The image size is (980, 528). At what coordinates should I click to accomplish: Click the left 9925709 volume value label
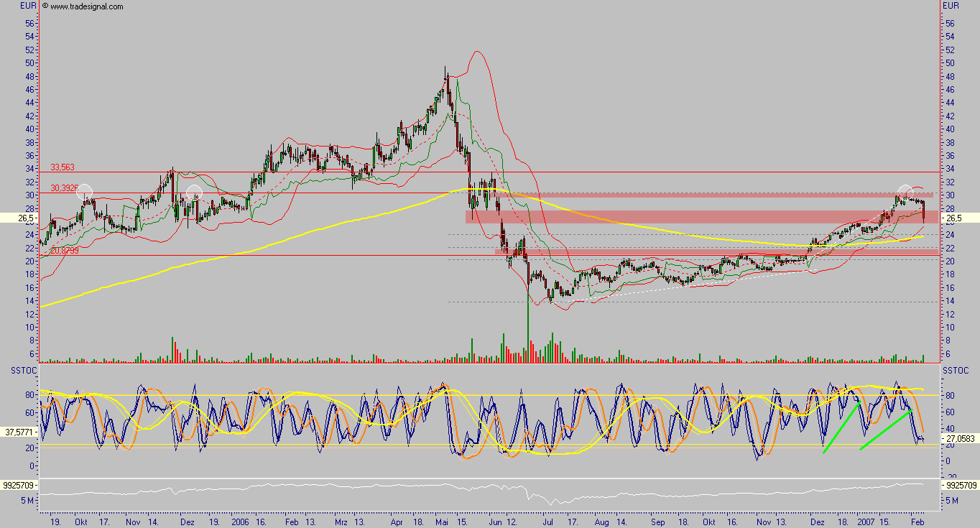(19, 485)
